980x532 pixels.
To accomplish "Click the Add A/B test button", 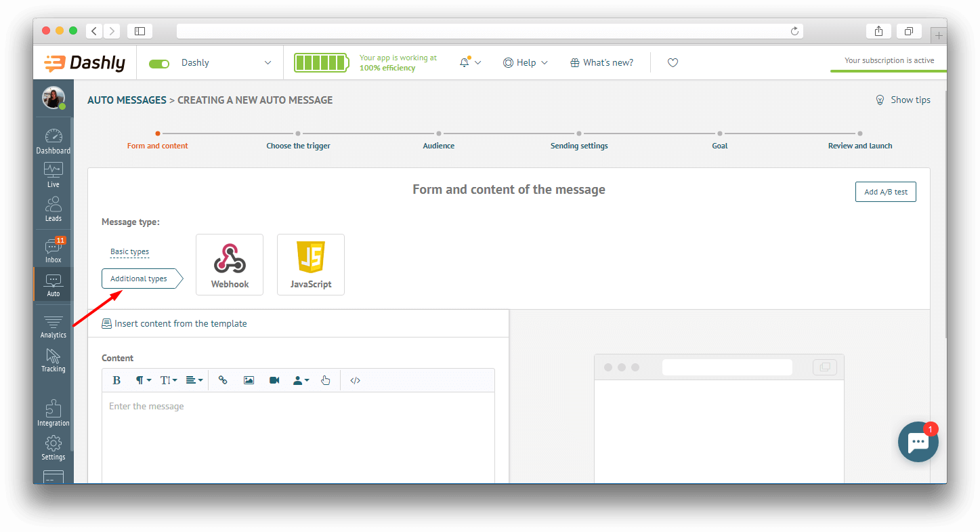I will tap(886, 192).
